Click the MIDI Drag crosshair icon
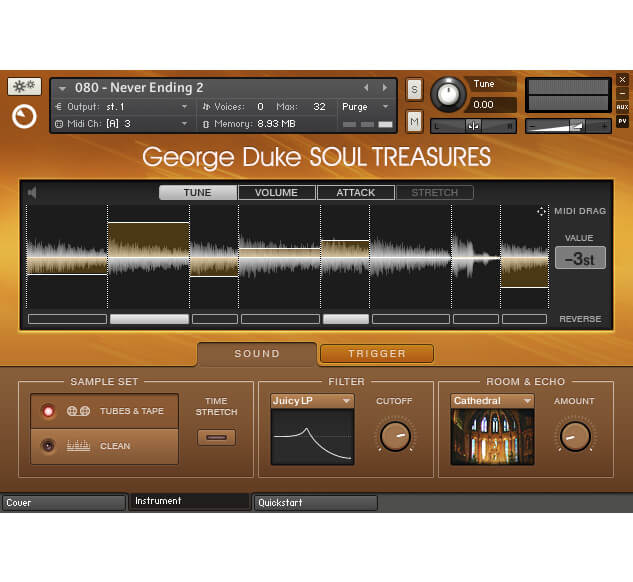The height and width of the screenshot is (582, 633). tap(541, 211)
